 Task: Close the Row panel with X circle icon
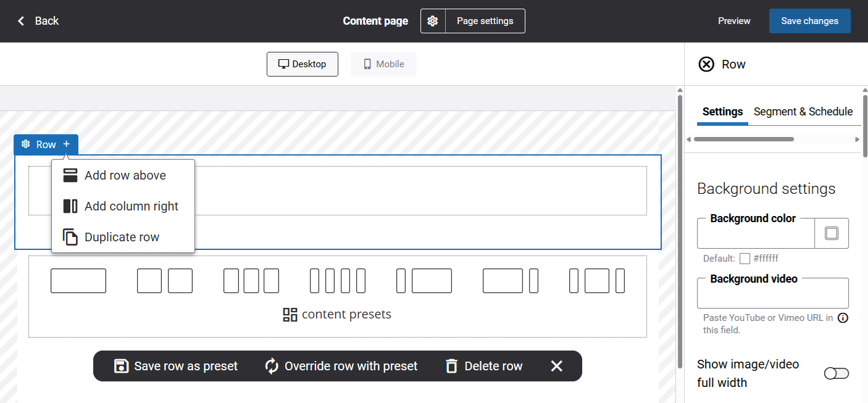coord(706,64)
